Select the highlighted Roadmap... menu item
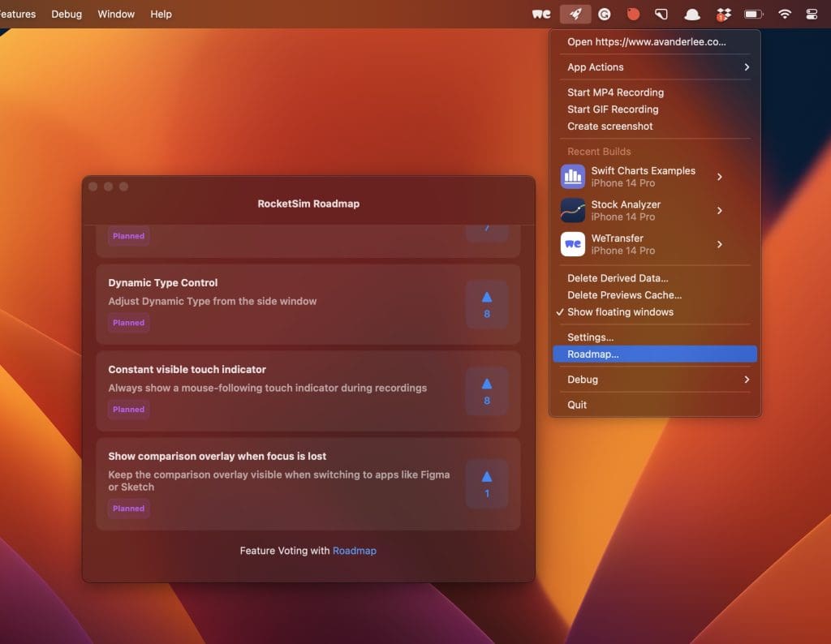This screenshot has height=644, width=831. point(655,354)
